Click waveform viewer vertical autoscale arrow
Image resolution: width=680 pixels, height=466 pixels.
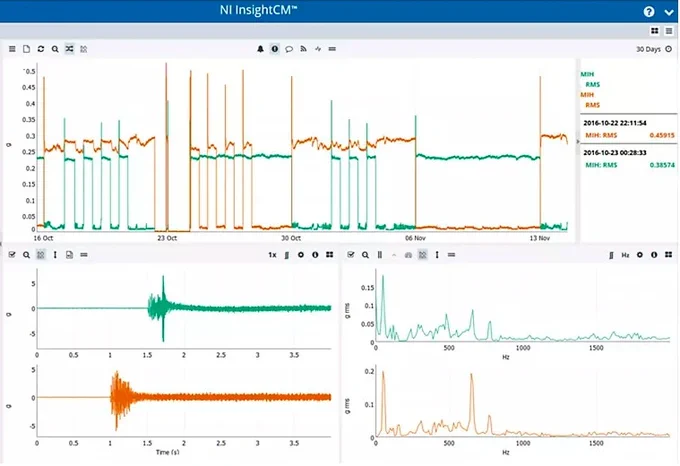[55, 255]
